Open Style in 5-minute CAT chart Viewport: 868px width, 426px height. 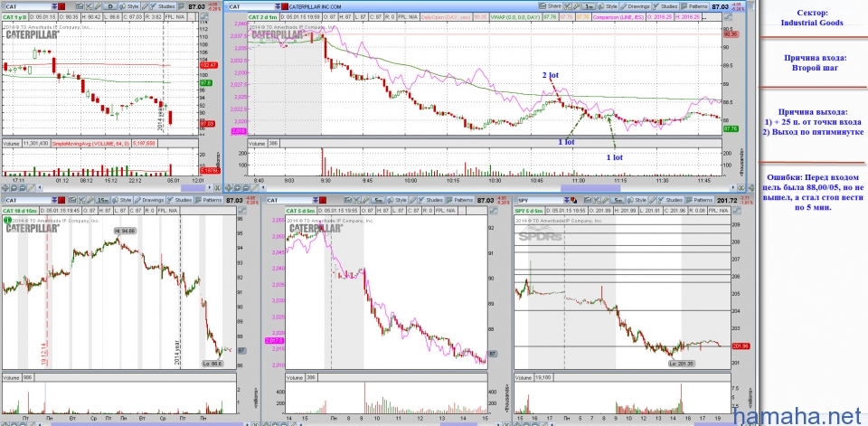coord(397,200)
